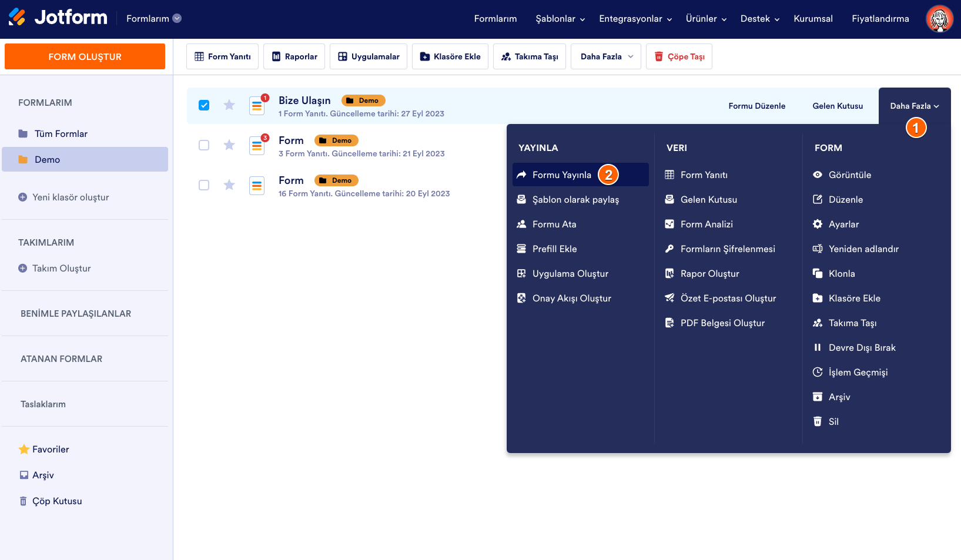The width and height of the screenshot is (961, 560).
Task: Click the Demo tag on Bize Ulaşın
Action: pos(363,100)
